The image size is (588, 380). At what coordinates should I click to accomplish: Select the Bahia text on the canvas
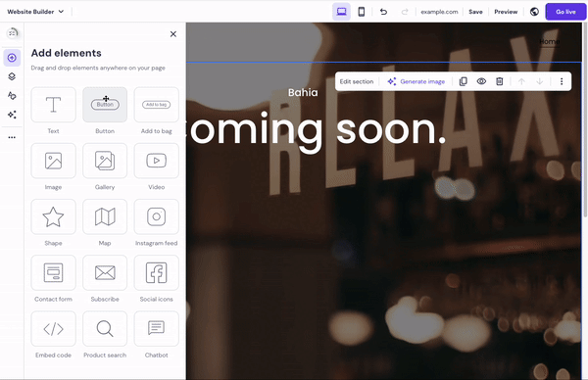[303, 92]
